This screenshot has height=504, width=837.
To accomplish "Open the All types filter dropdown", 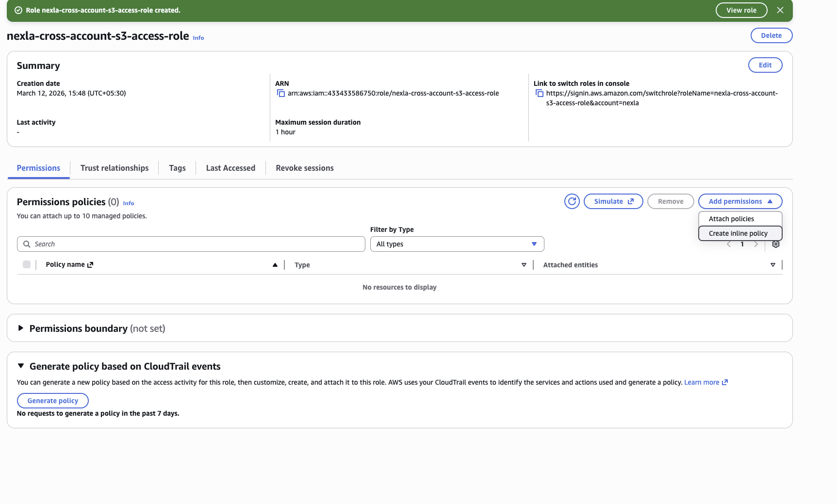I will pyautogui.click(x=456, y=244).
